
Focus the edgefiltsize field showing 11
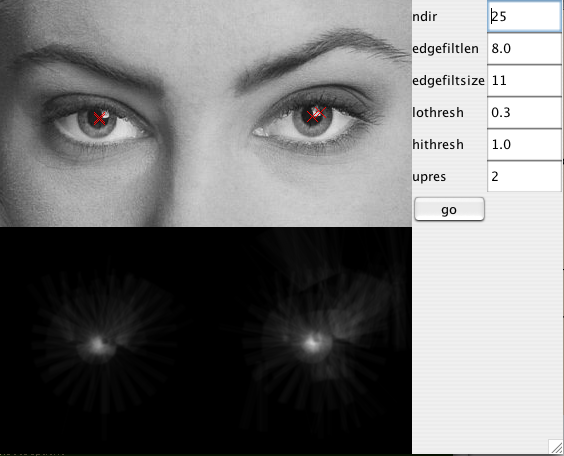pyautogui.click(x=524, y=81)
